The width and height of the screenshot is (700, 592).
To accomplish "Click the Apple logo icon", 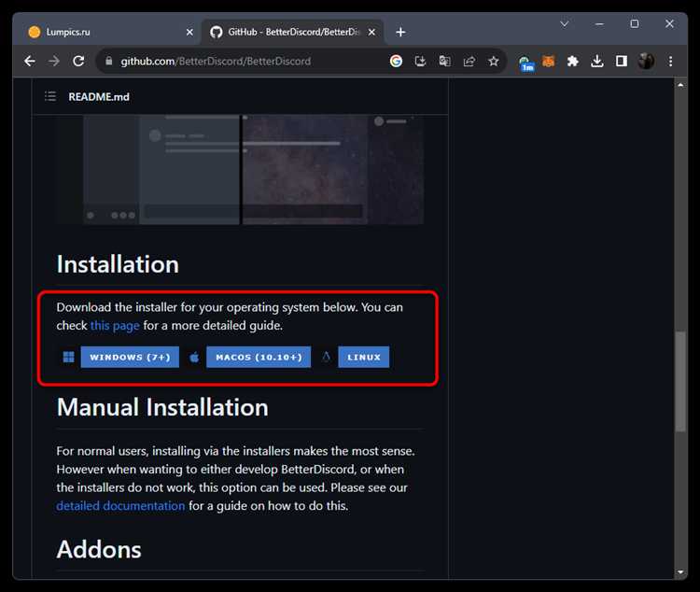I will pyautogui.click(x=194, y=357).
